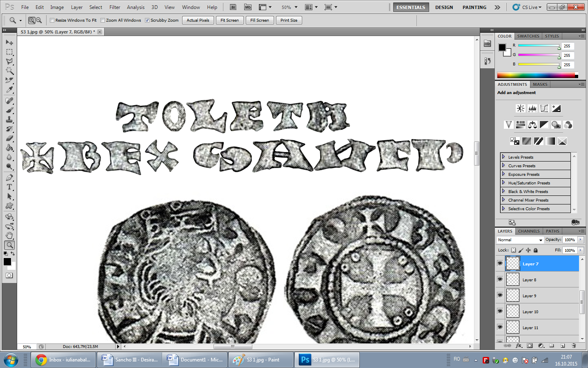Open the layer style fx menu
Viewport: 588px width, 368px height.
519,346
